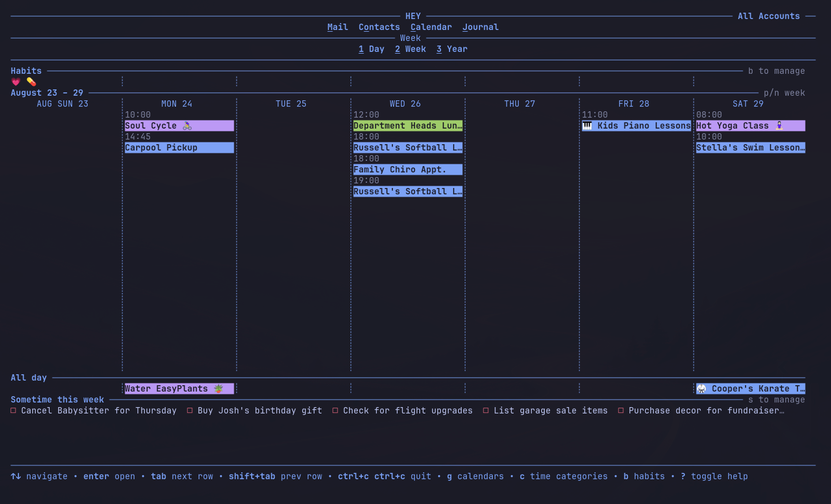Open the Carpool Pickup event
The image size is (831, 504).
point(179,148)
